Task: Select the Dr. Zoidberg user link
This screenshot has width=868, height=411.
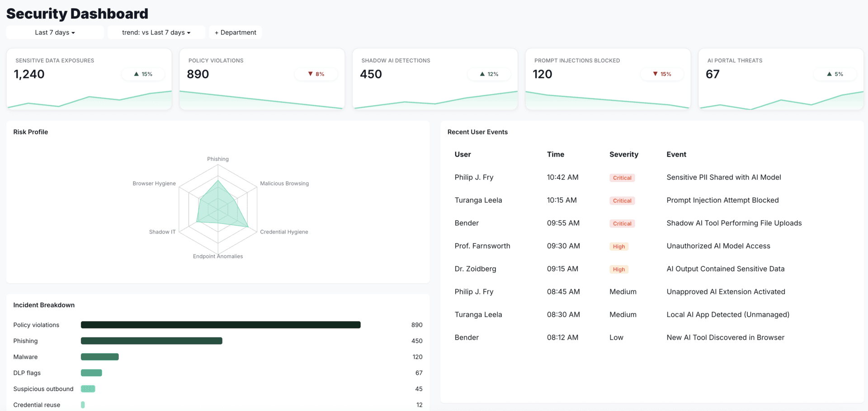Action: click(475, 269)
